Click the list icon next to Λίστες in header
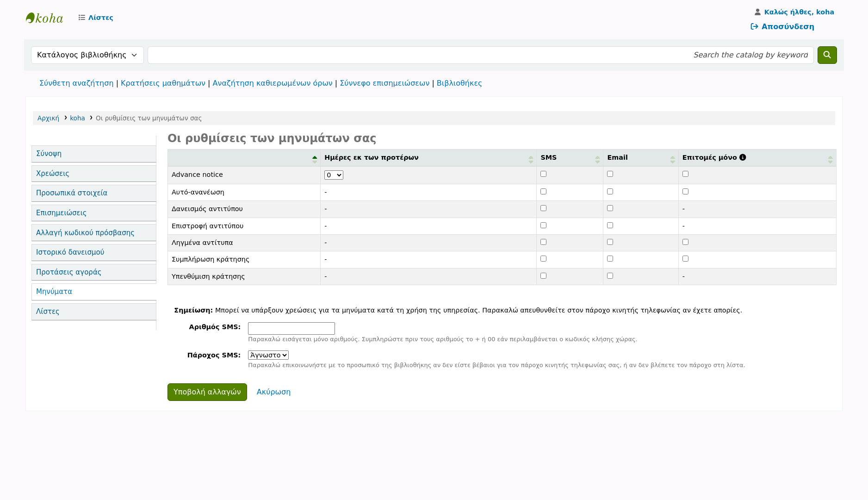 tap(82, 18)
